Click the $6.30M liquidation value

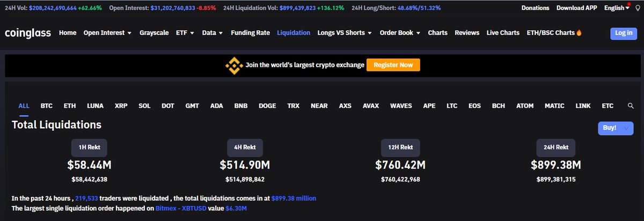point(236,208)
